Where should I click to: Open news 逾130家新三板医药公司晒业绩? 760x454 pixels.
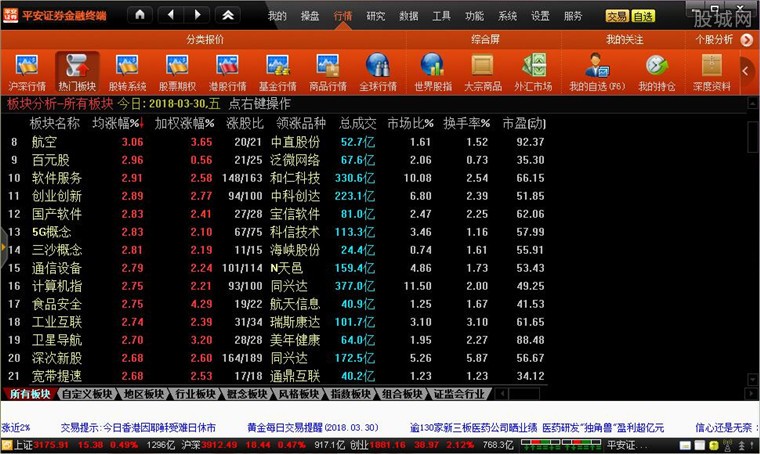tap(473, 428)
